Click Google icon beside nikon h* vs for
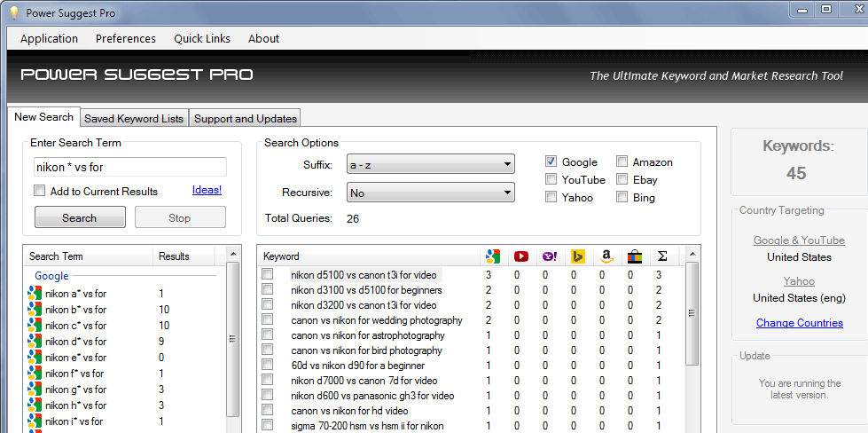The image size is (868, 433). (x=35, y=405)
